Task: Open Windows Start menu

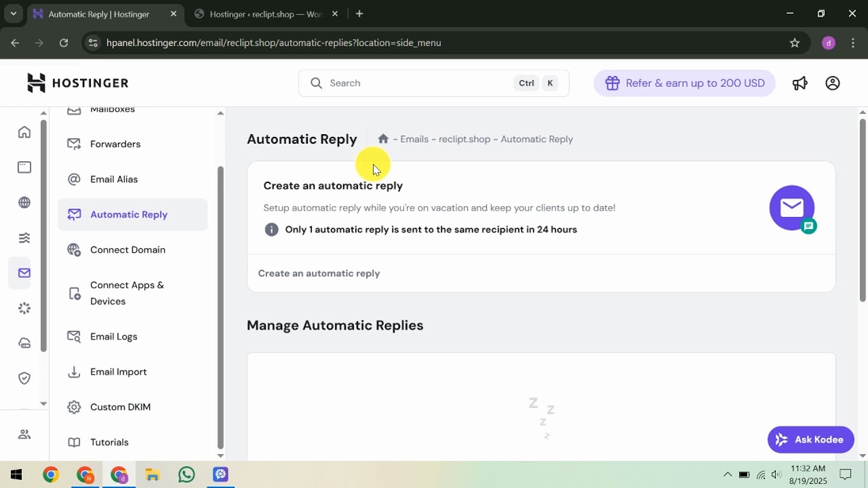Action: coord(16,474)
